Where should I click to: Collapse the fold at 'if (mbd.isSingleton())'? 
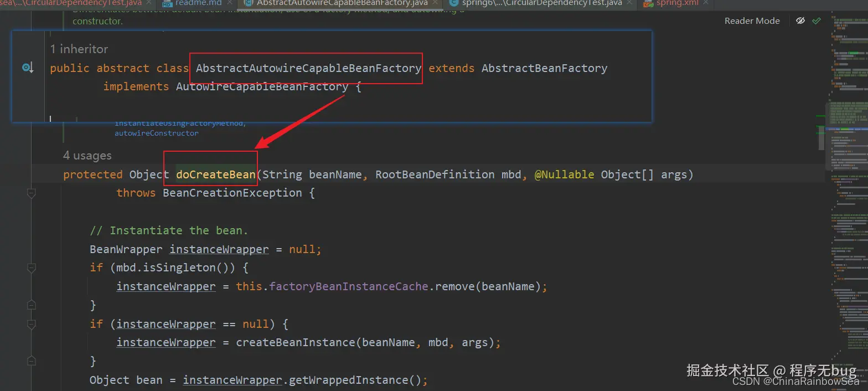pos(31,268)
